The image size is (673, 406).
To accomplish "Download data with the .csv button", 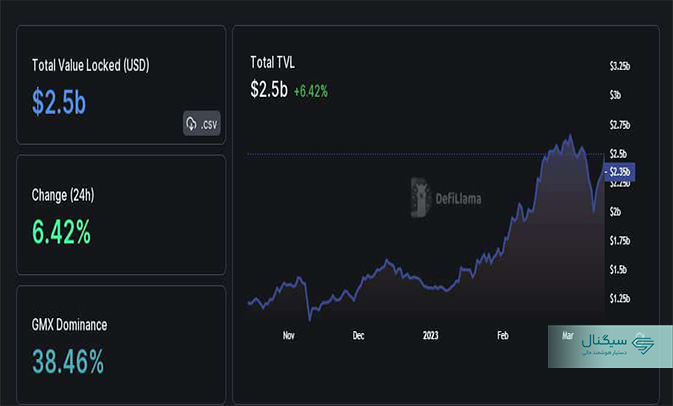I will point(202,124).
